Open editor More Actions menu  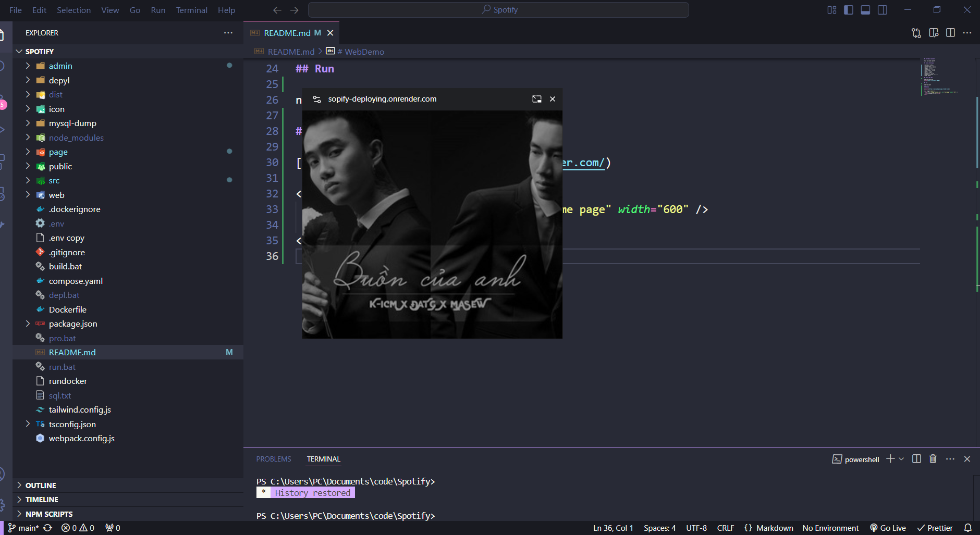(967, 33)
